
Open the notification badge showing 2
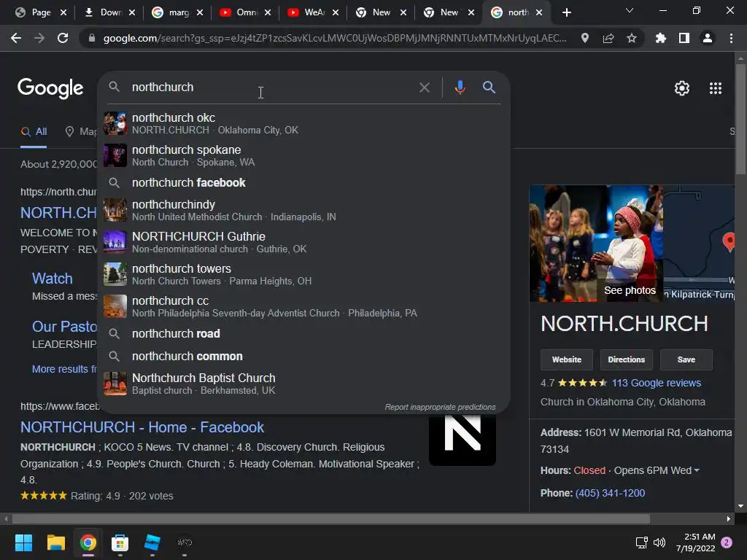(x=727, y=542)
